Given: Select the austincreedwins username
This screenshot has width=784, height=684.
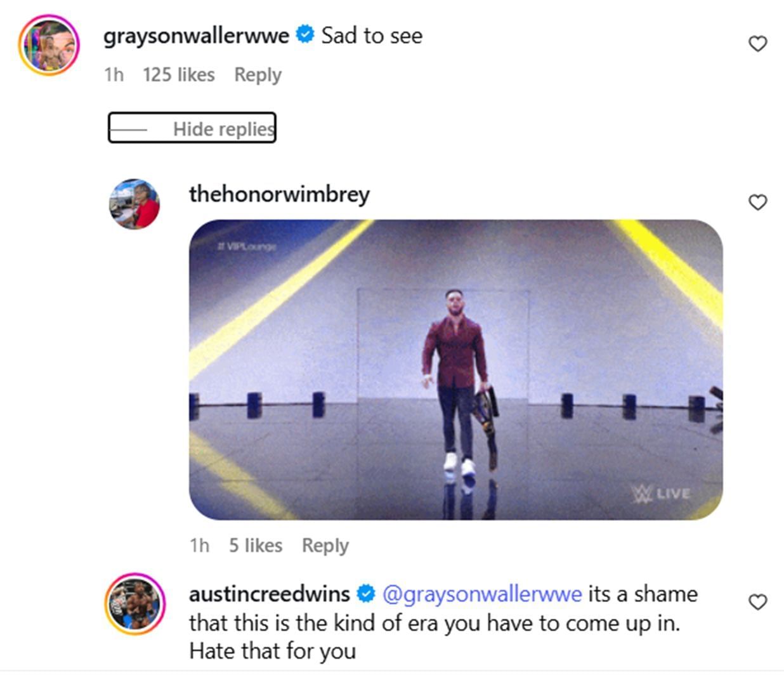Looking at the screenshot, I should [x=271, y=595].
